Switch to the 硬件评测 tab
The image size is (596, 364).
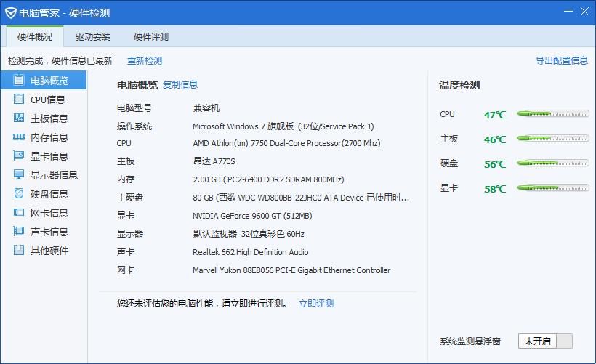coord(151,37)
